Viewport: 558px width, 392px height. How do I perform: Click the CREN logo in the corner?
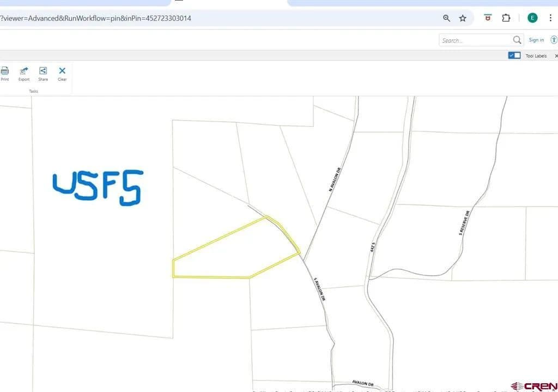535,386
